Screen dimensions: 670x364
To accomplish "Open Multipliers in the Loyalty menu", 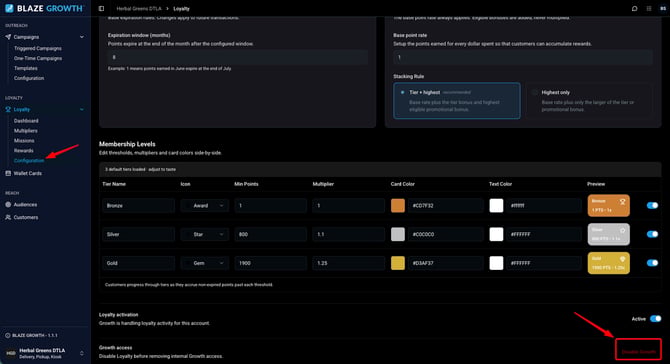I will pos(26,131).
